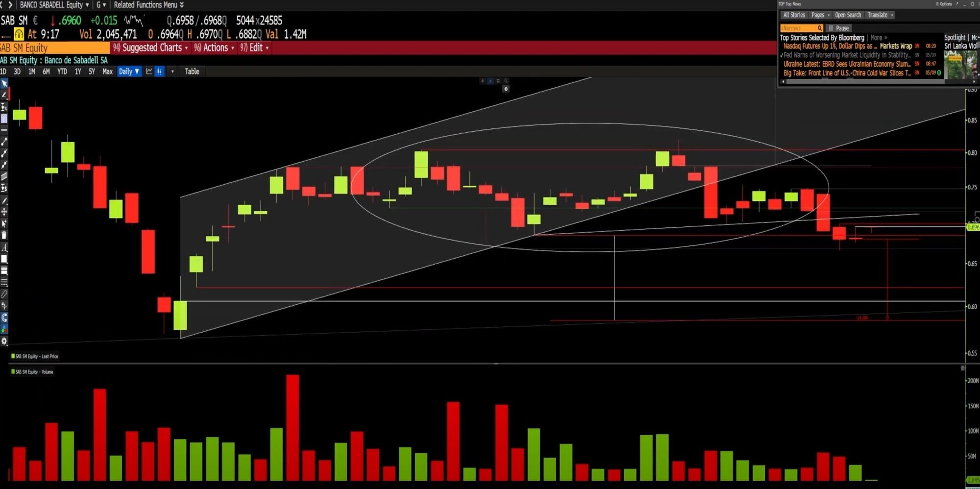Select the horizontal line annotation tool
The height and width of the screenshot is (489, 980).
pyautogui.click(x=4, y=130)
